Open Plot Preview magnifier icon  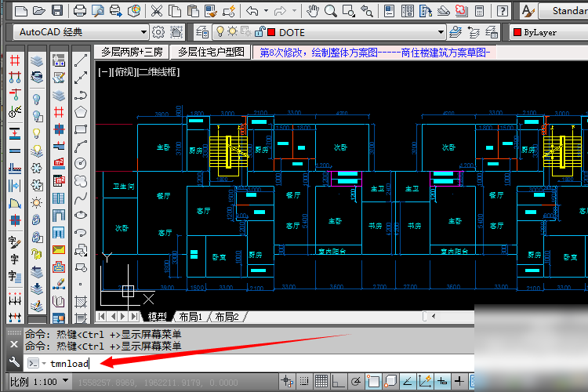(98, 11)
